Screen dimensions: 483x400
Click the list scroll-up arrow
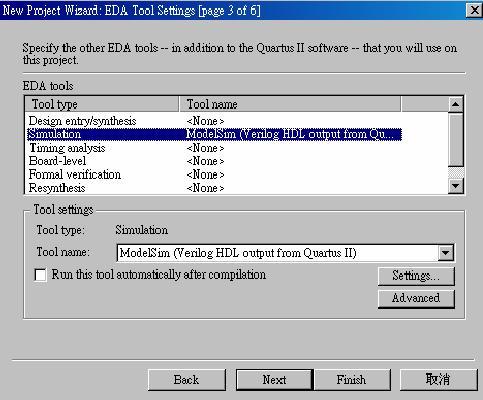click(455, 105)
